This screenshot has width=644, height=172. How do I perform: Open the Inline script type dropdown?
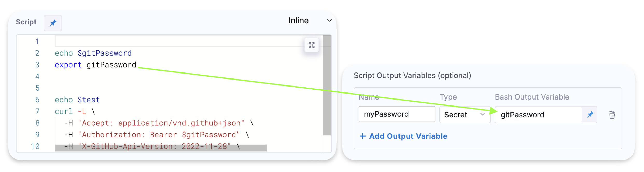tap(310, 21)
